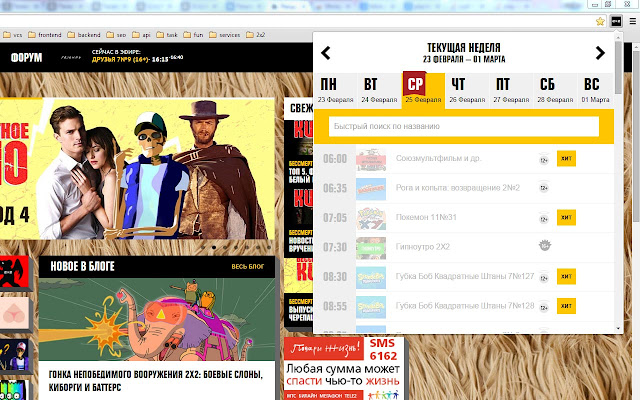Open the blog post about Гонка непобедимого вооружения

click(156, 380)
